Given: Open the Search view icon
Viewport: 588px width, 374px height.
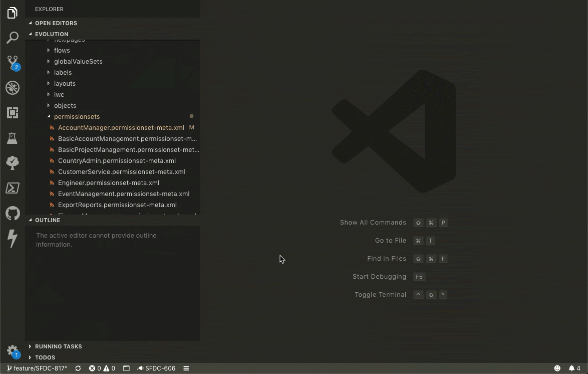Looking at the screenshot, I should point(13,38).
